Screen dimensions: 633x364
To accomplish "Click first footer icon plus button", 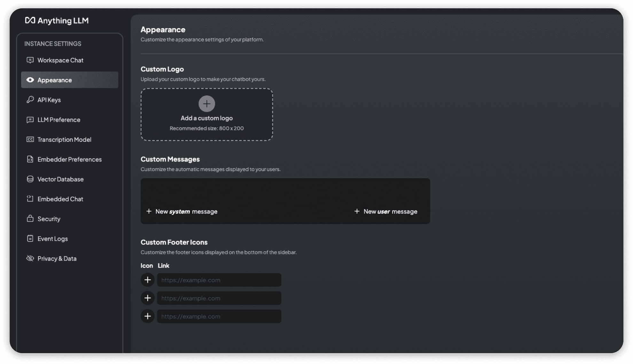I will [x=147, y=280].
